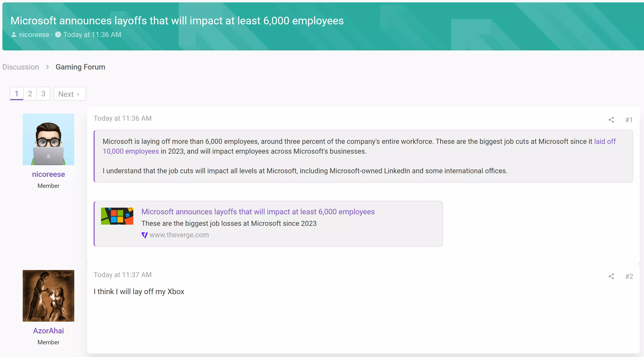644x357 pixels.
Task: Click the breadcrumb chevron after Discussion
Action: tap(47, 67)
